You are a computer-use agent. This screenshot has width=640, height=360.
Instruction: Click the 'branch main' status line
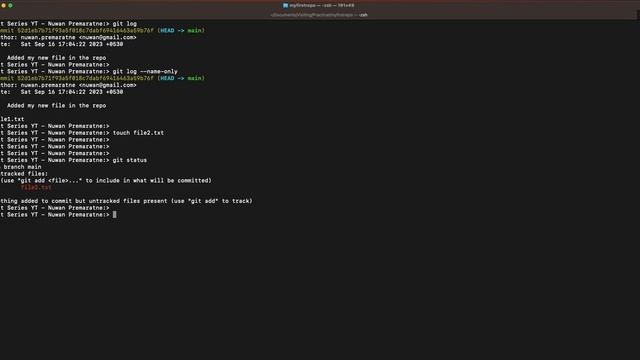pos(21,167)
